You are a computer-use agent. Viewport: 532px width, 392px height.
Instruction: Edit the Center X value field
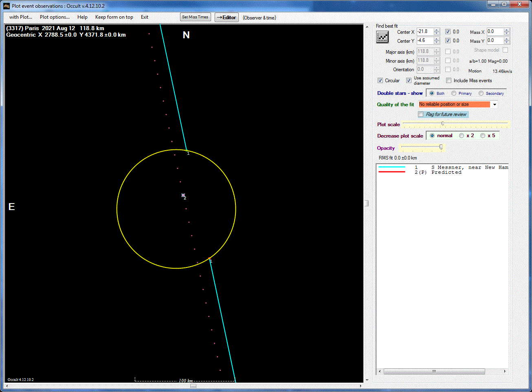425,32
